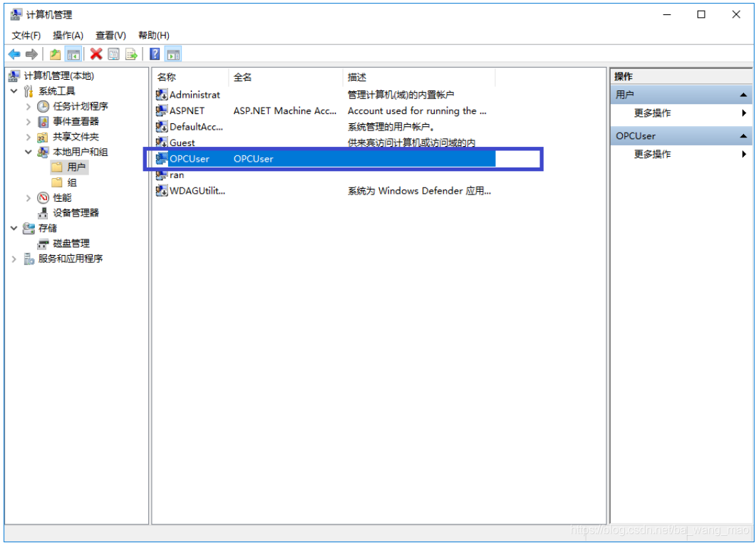The width and height of the screenshot is (756, 543).
Task: Click '系统管理的用户帐户。' description
Action: 391,127
